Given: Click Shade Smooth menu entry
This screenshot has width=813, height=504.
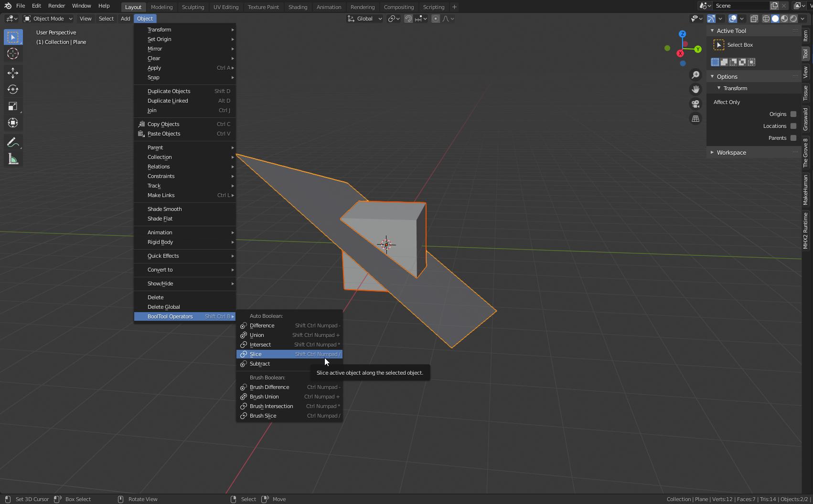Looking at the screenshot, I should click(185, 209).
